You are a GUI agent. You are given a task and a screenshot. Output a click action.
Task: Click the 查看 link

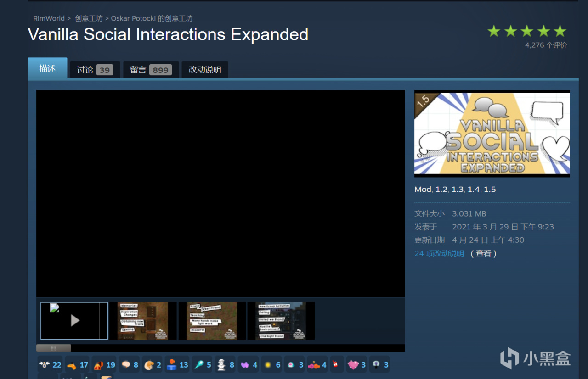pos(483,253)
